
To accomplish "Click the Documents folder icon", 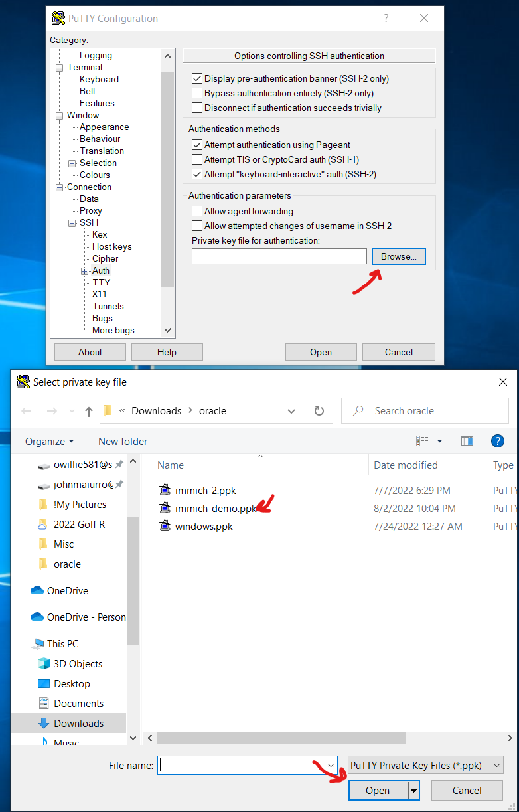I will pyautogui.click(x=44, y=703).
